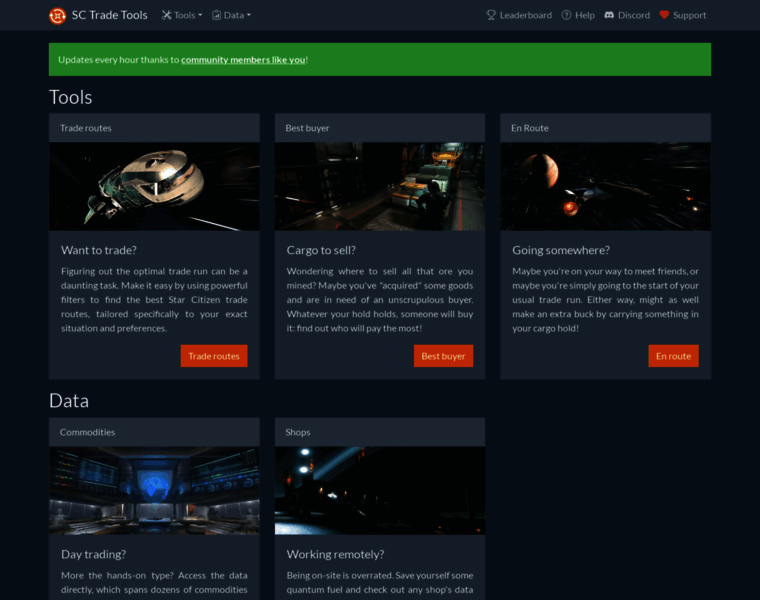This screenshot has height=600, width=760.
Task: Click the 'En Route' card header
Action: point(605,128)
